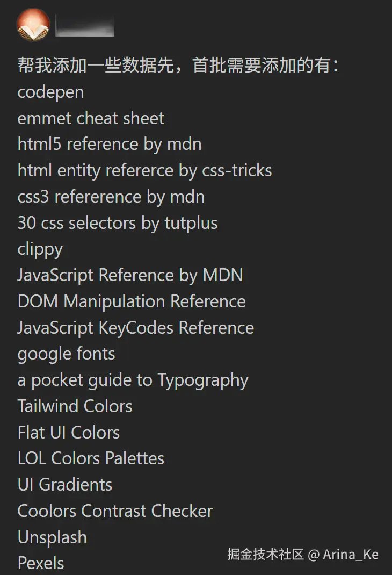Click 'html entity refererce by css-tricks' text
This screenshot has height=575, width=392.
coord(144,170)
